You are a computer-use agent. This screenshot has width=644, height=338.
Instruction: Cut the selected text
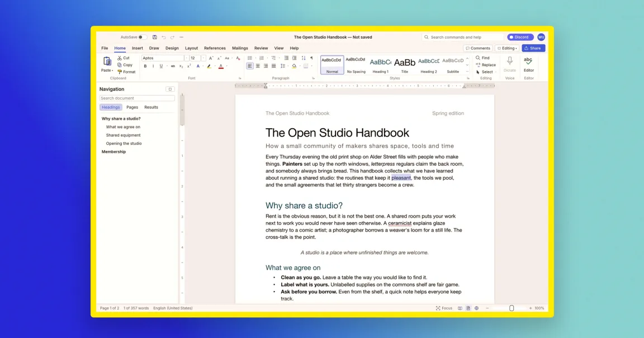click(x=123, y=58)
